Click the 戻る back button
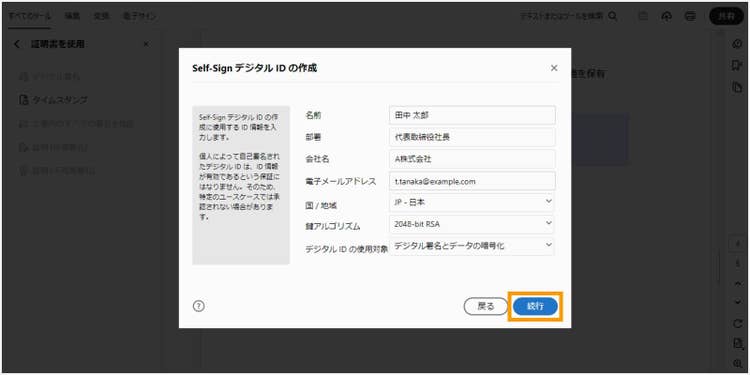The image size is (750, 375). tap(485, 307)
